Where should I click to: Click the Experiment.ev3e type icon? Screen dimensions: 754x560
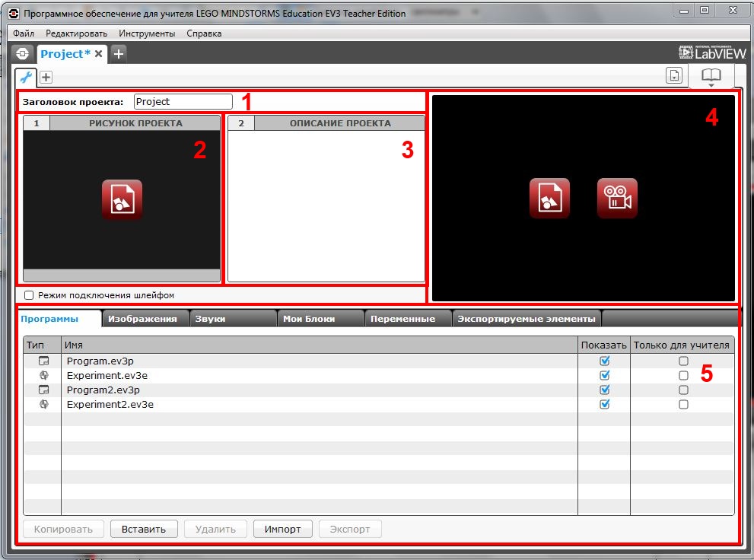pos(44,375)
